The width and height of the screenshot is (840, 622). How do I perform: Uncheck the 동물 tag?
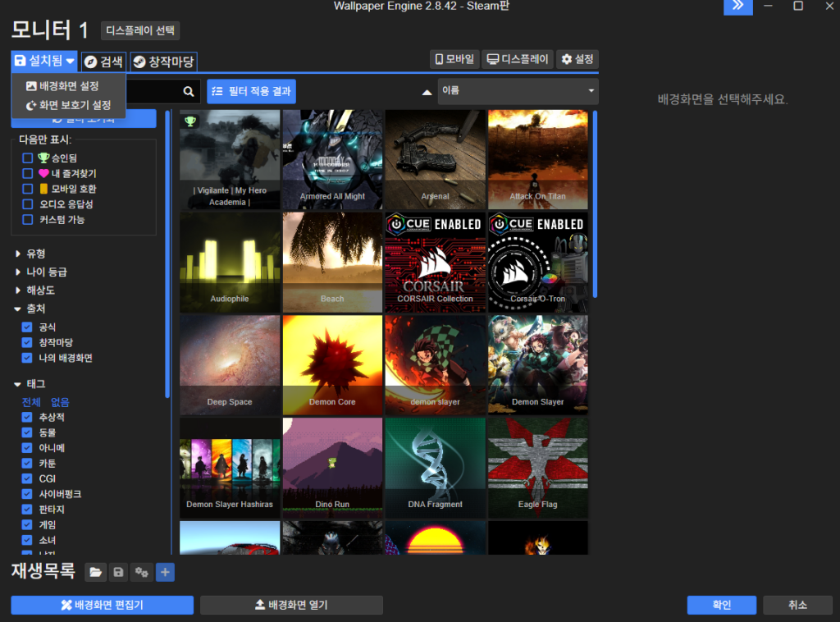[27, 432]
